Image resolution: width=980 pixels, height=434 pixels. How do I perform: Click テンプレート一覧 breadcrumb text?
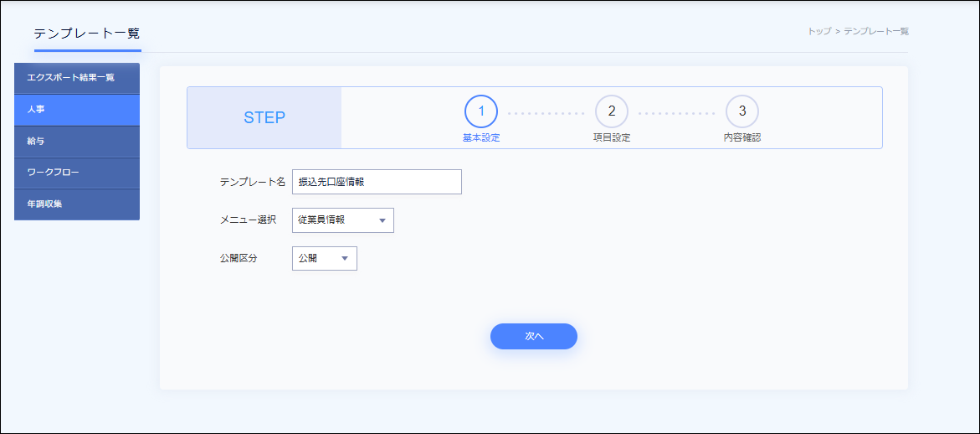coord(876,31)
